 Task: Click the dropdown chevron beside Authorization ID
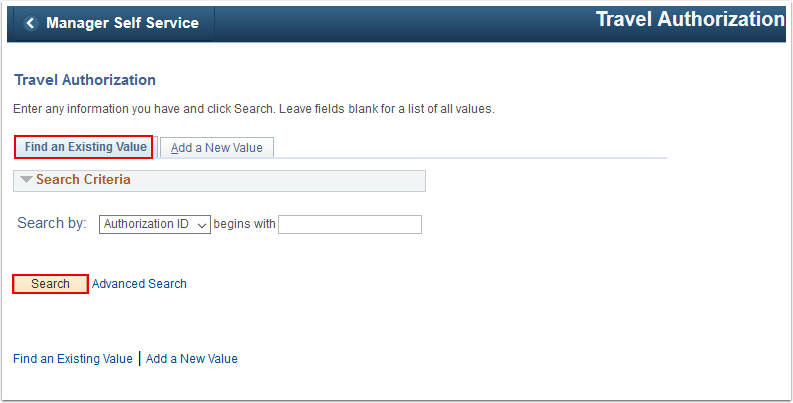coord(202,225)
